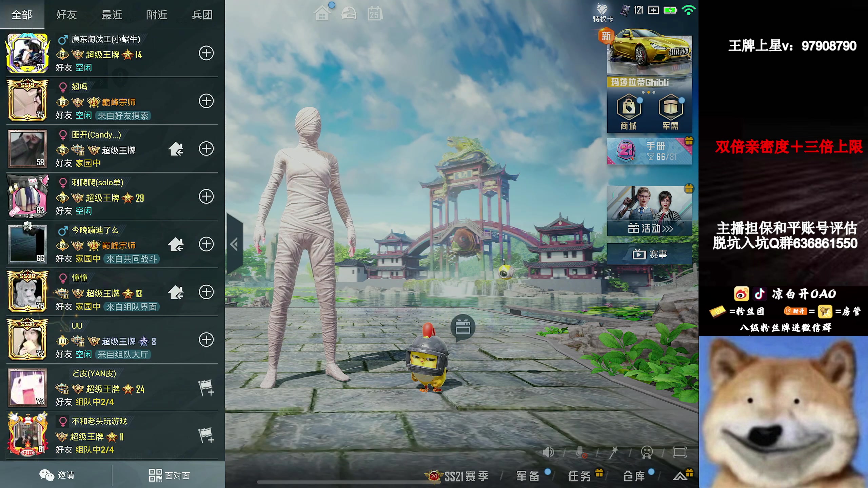Click the 面对面 QR code button
868x488 pixels.
169,475
